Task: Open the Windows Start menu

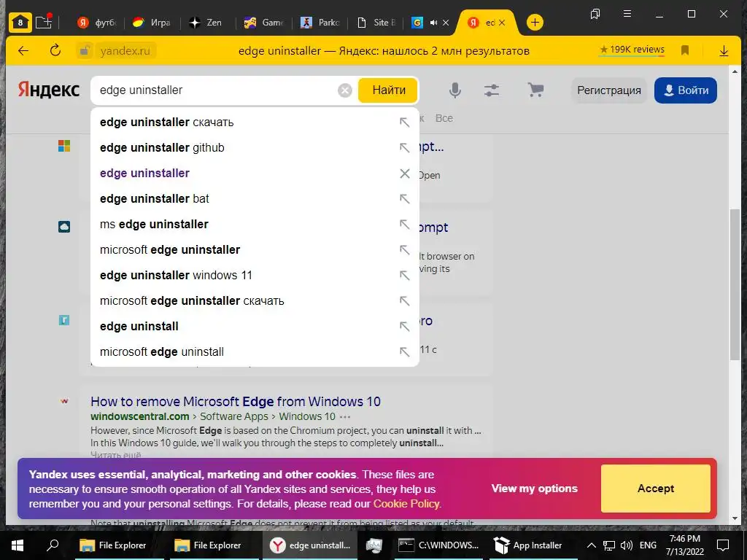Action: tap(18, 545)
